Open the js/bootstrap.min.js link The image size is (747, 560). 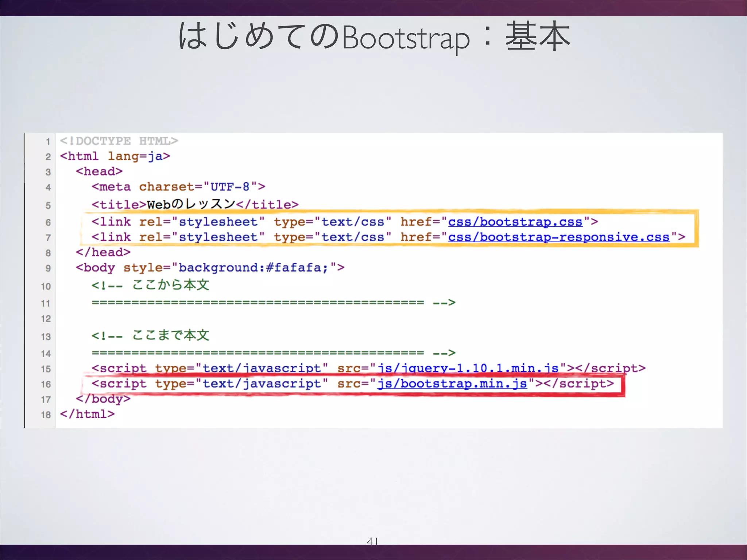[x=452, y=384]
